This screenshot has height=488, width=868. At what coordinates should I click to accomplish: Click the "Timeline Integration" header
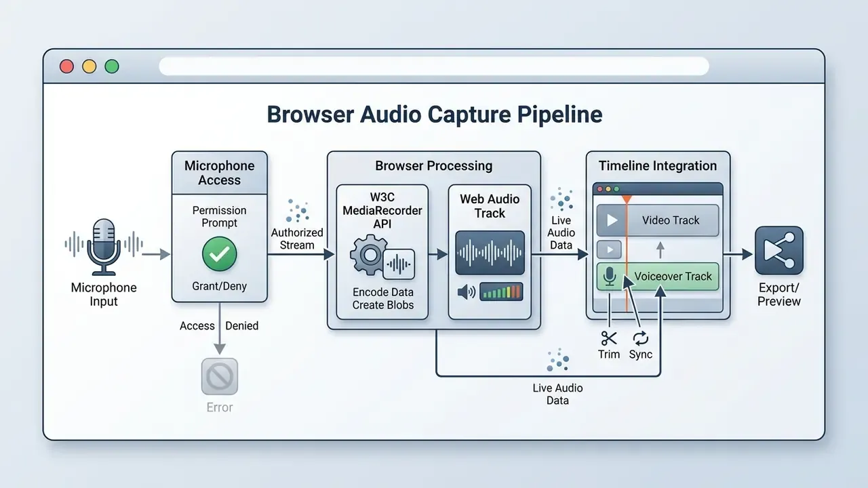pos(658,166)
